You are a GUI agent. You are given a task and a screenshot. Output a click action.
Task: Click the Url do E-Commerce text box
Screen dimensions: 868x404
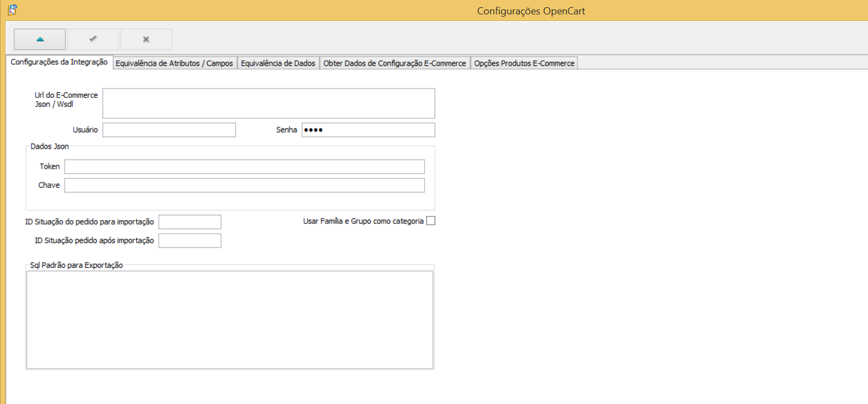pos(268,103)
